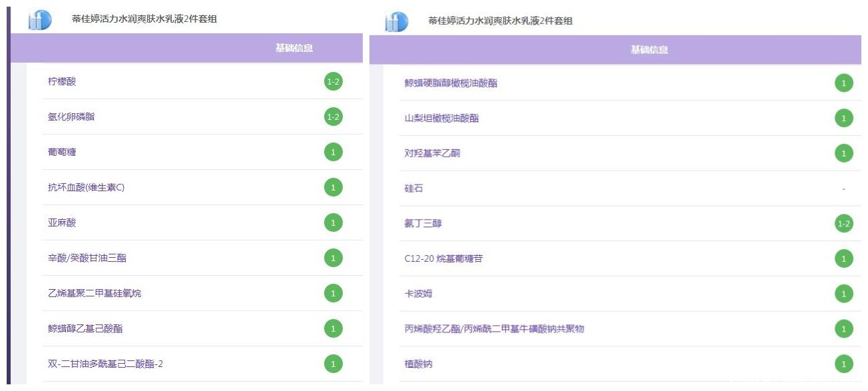Select the 基础信息 header in right panel
The image size is (868, 391).
pos(649,49)
